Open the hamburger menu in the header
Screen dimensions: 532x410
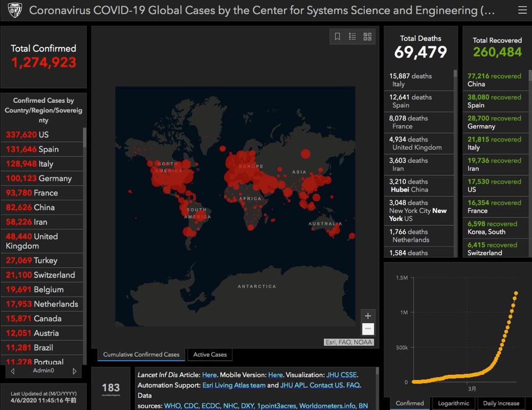tap(522, 10)
